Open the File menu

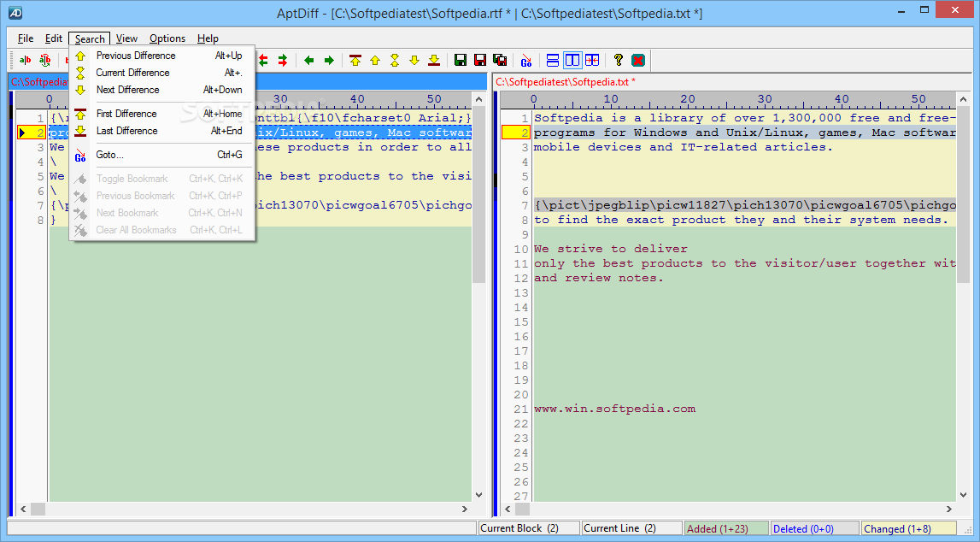tap(26, 38)
